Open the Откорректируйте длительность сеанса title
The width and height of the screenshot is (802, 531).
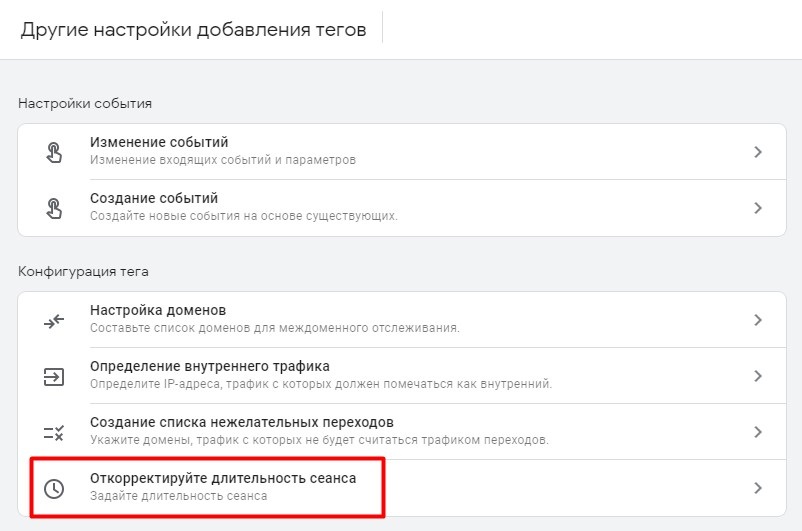point(223,478)
